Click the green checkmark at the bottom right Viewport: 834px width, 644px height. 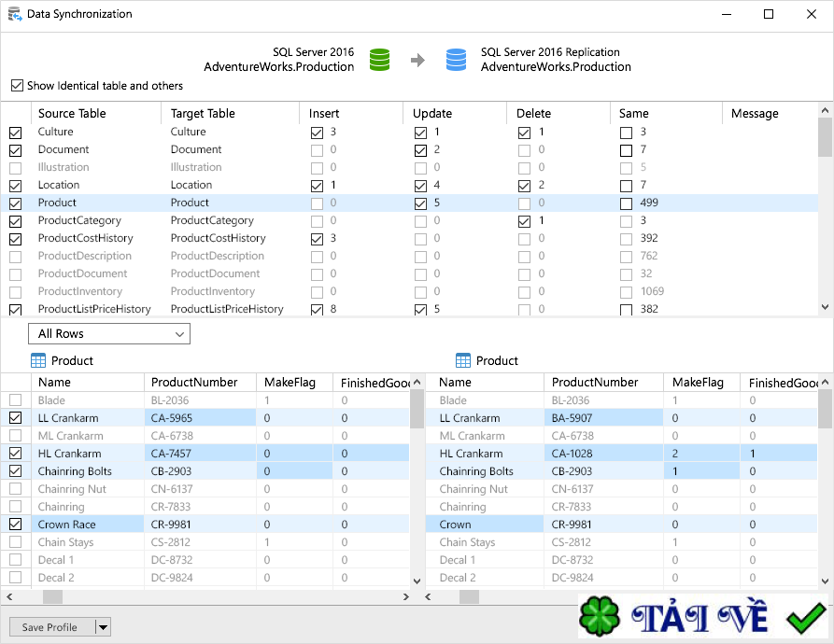tap(806, 618)
